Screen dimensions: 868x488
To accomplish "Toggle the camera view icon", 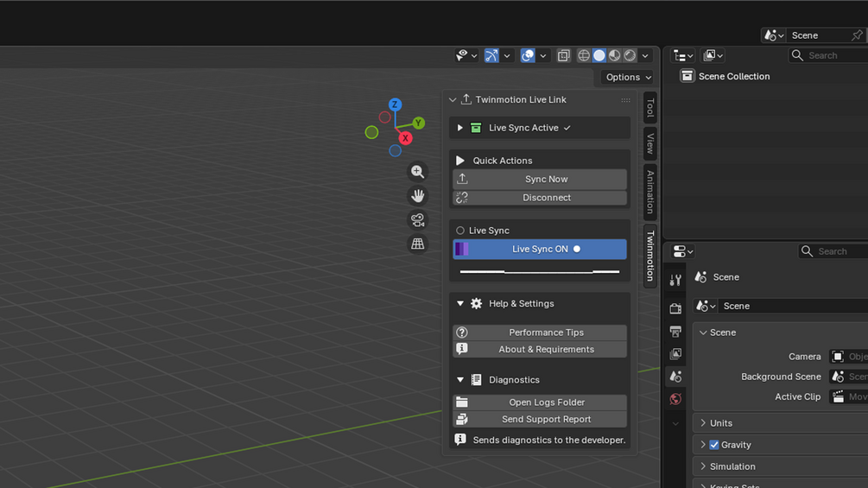I will [417, 219].
